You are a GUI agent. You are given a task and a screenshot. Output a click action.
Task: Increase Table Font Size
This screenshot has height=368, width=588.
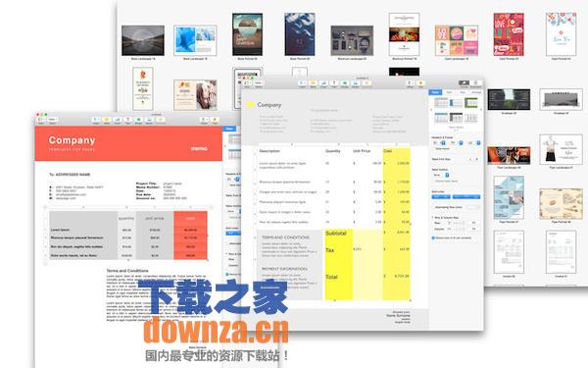(x=477, y=159)
